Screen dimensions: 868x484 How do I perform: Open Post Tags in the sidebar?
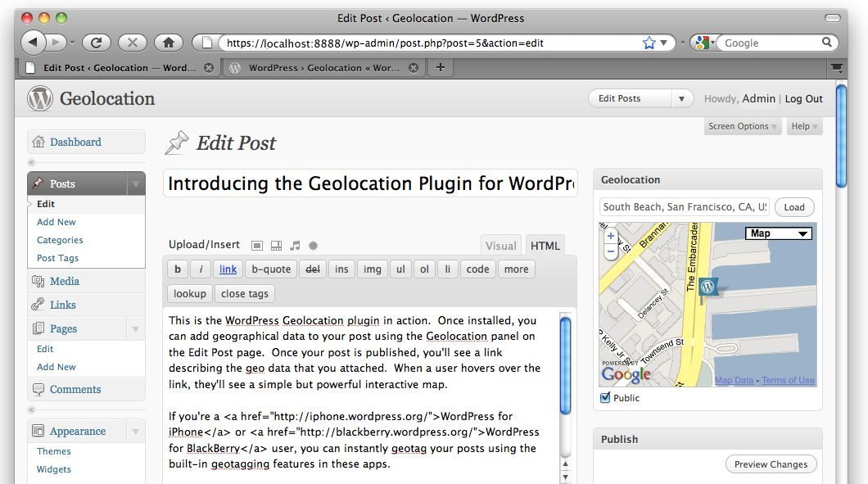[57, 258]
